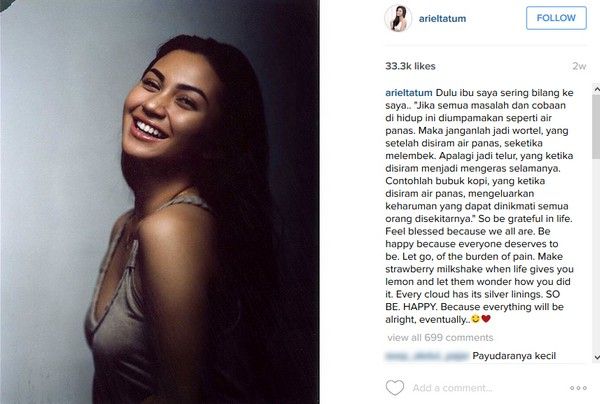Image resolution: width=600 pixels, height=404 pixels.
Task: Click the comments scrollbar thumb
Action: (596, 126)
